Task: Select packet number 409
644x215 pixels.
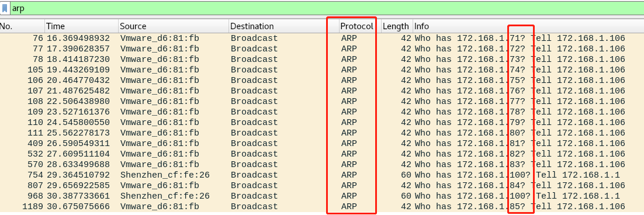Action: point(322,143)
